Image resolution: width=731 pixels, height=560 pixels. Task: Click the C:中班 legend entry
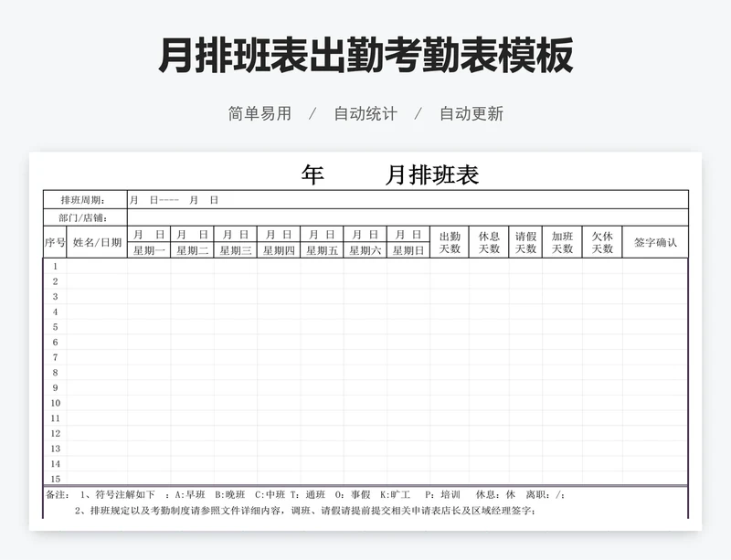click(270, 495)
